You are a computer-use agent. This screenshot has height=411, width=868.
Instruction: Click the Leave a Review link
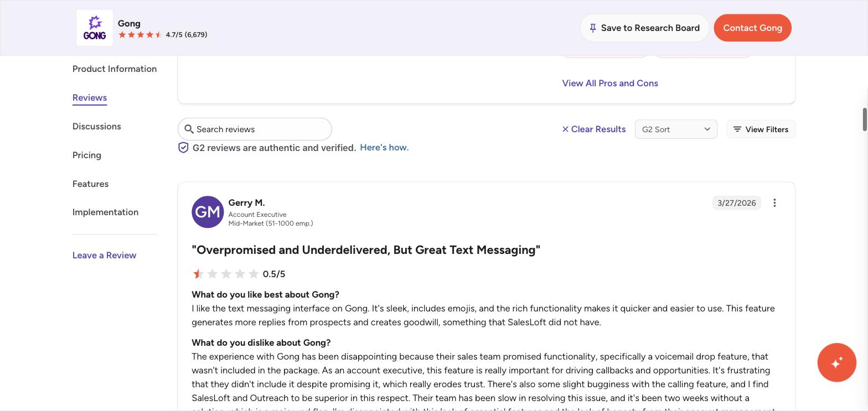pyautogui.click(x=104, y=255)
